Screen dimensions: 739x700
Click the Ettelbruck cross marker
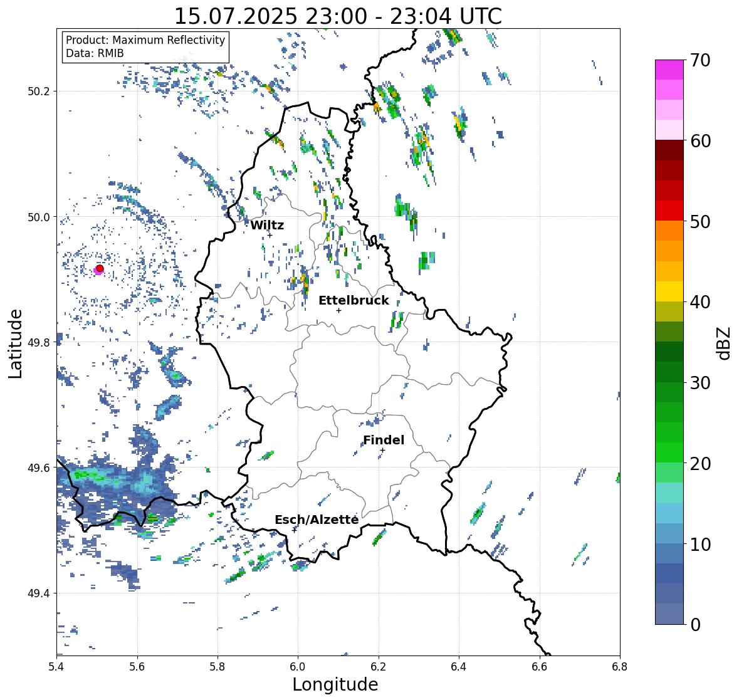coord(338,310)
